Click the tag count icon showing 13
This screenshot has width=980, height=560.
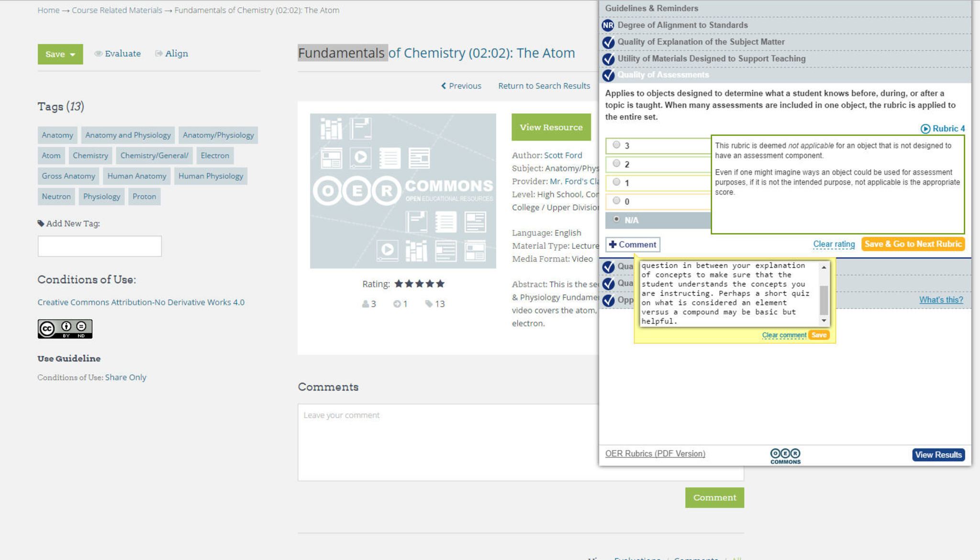(429, 304)
